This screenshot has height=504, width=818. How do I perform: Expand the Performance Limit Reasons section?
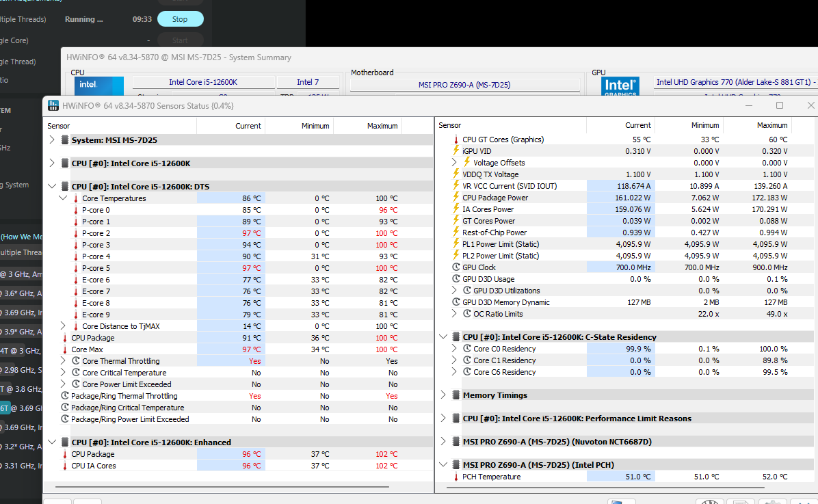[443, 419]
